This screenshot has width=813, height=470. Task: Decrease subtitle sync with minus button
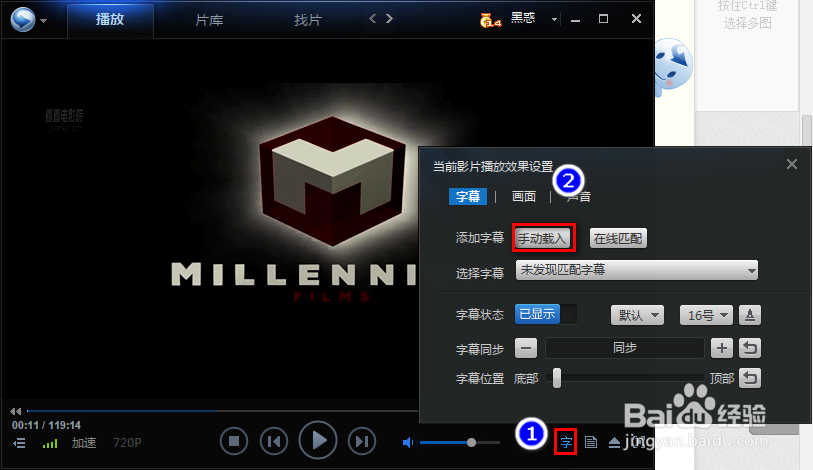pos(526,348)
